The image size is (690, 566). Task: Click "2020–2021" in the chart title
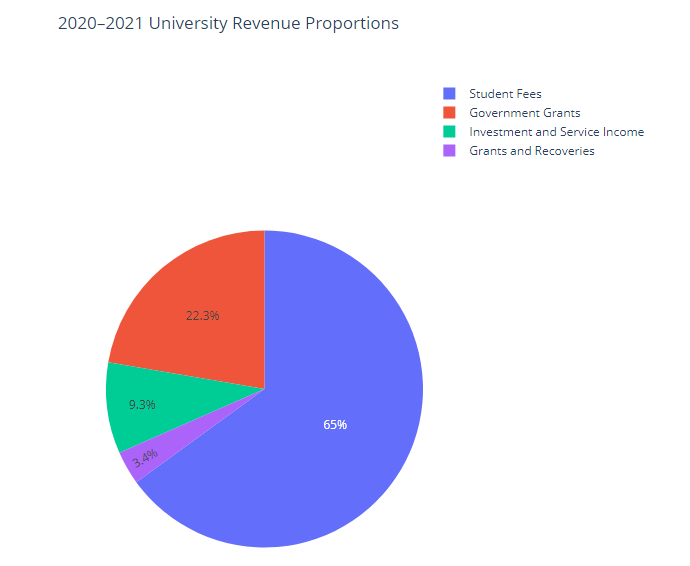(x=100, y=23)
